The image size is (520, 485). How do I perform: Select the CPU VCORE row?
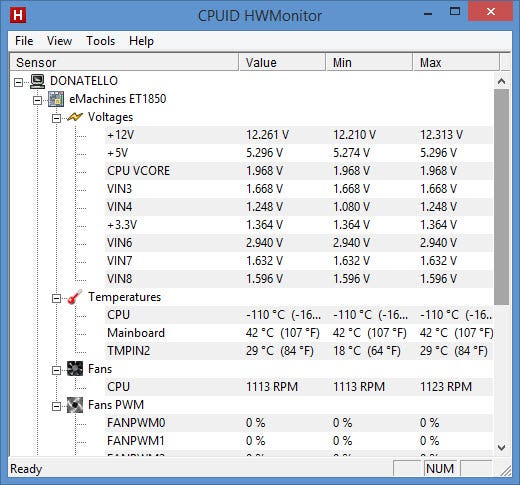(x=299, y=171)
